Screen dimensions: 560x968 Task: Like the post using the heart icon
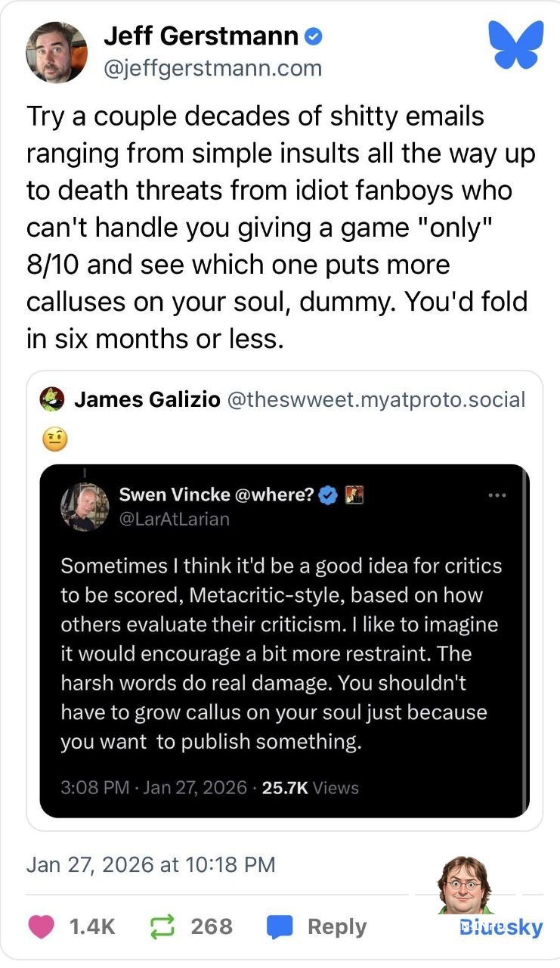click(x=42, y=926)
